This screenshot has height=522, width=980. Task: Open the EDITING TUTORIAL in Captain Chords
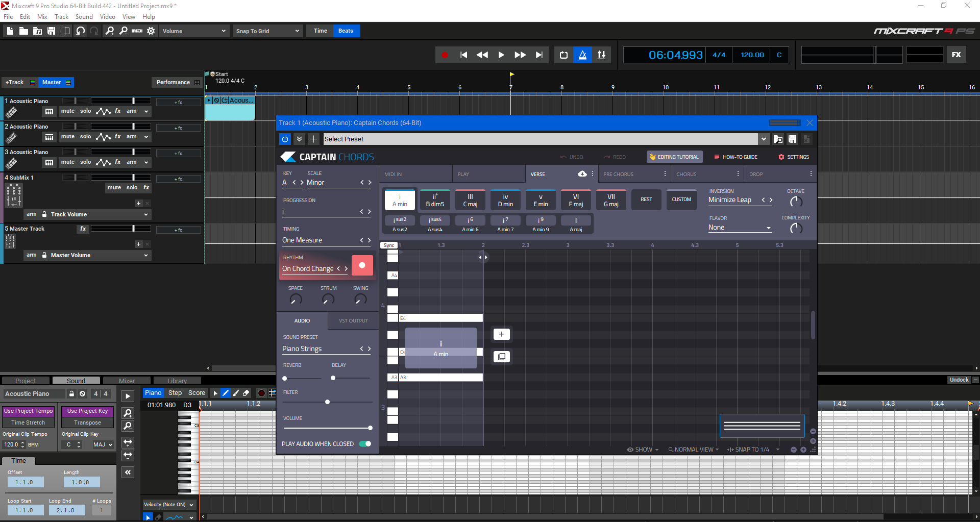click(674, 157)
